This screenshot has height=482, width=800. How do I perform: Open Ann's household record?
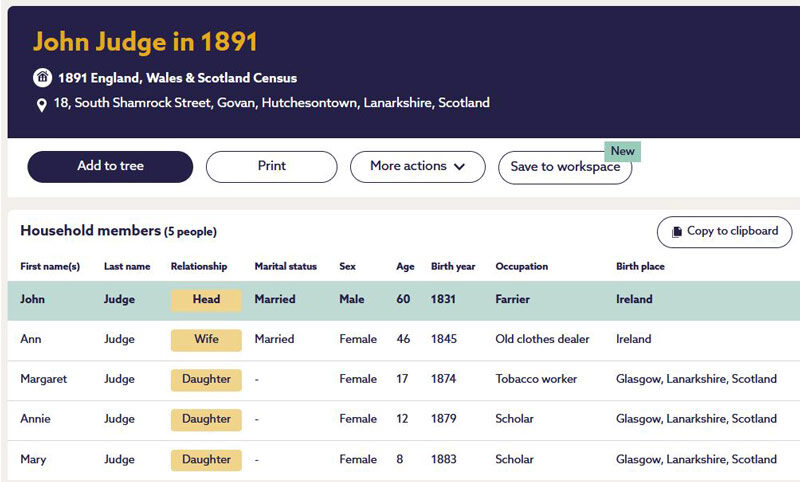click(x=31, y=339)
